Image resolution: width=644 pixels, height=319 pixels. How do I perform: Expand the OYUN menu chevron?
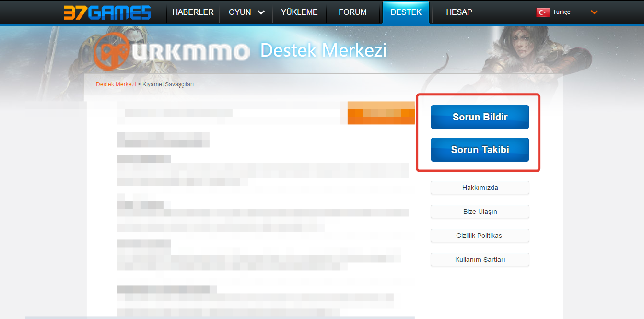click(x=261, y=12)
